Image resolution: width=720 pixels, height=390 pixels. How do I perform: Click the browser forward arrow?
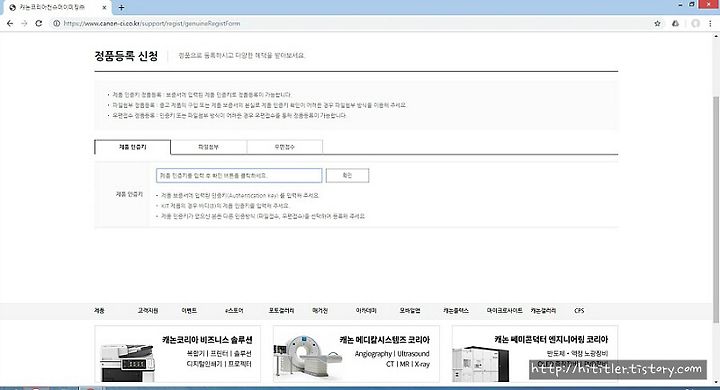[24, 23]
